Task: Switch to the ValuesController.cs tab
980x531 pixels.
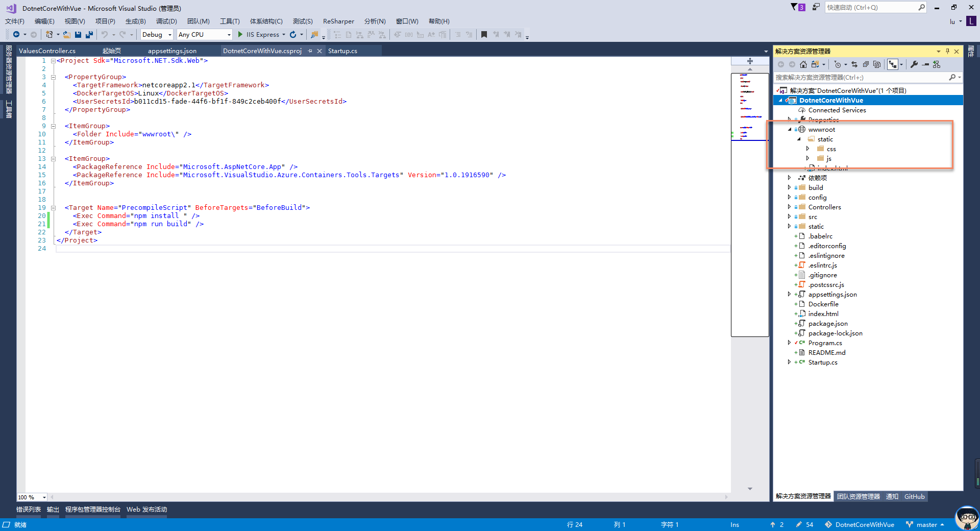Action: click(47, 51)
